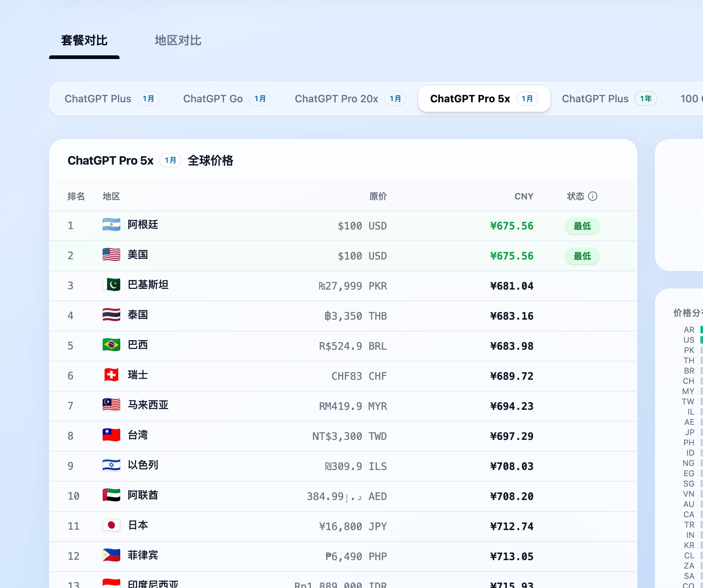Click the ¥681.04 CNY value

tap(512, 286)
